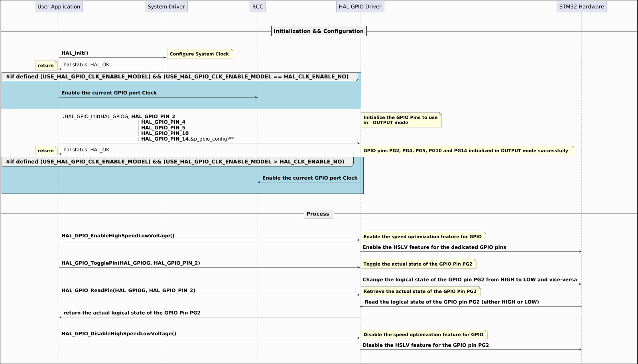Click the Process divider label
Screen dimensions: 638x364
pyautogui.click(x=319, y=214)
